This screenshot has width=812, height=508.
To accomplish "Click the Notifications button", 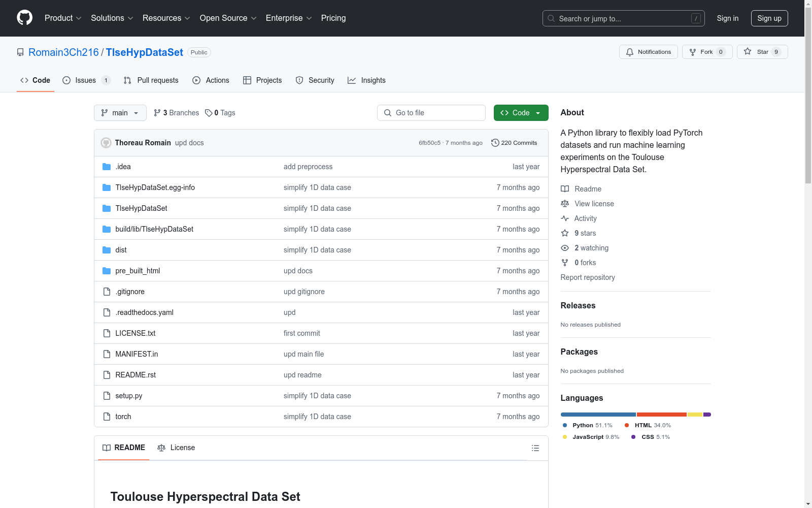I will pos(649,52).
